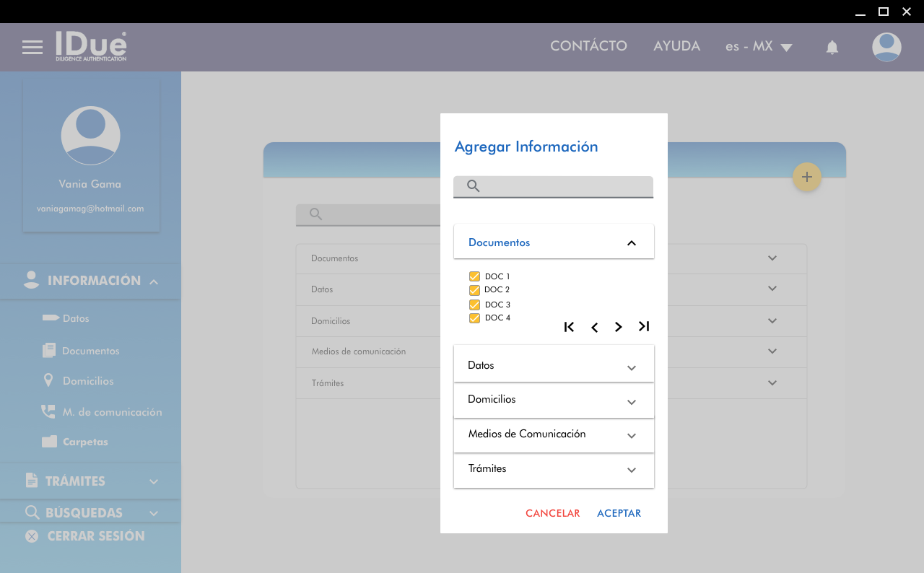
Task: Go to next page of documents
Action: pyautogui.click(x=619, y=327)
